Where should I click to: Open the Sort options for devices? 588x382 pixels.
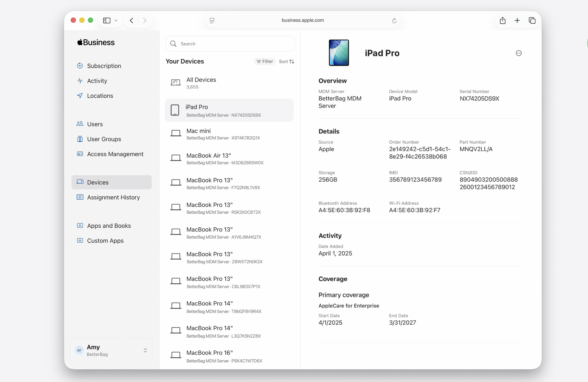click(x=286, y=61)
